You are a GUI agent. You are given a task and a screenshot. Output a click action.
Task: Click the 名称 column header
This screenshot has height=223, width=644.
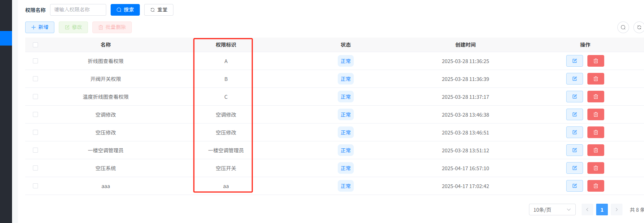(x=106, y=45)
